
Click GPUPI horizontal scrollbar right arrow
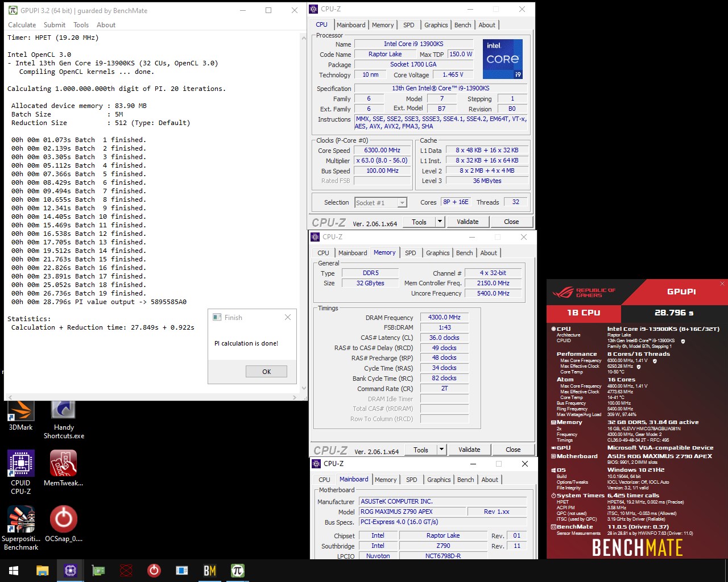(x=295, y=397)
